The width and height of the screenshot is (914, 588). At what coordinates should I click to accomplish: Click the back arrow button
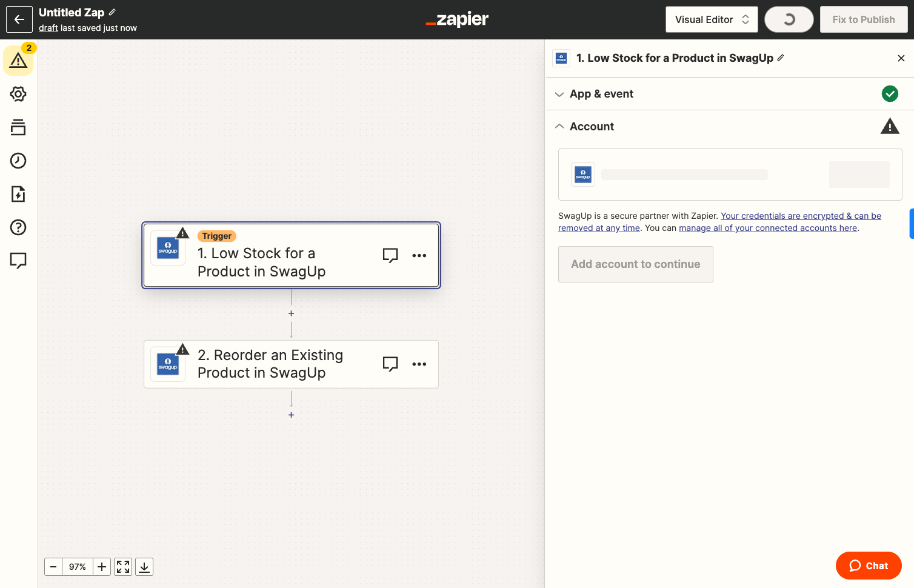pos(19,19)
